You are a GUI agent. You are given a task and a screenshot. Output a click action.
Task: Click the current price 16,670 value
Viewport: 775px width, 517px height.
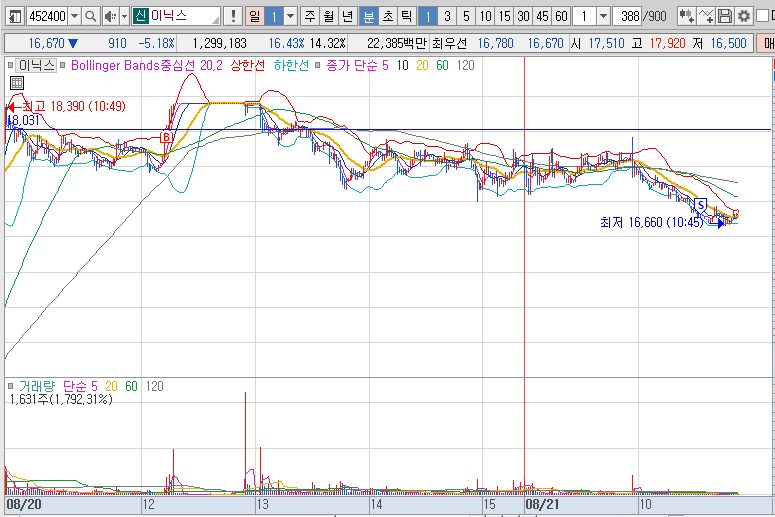(x=46, y=43)
